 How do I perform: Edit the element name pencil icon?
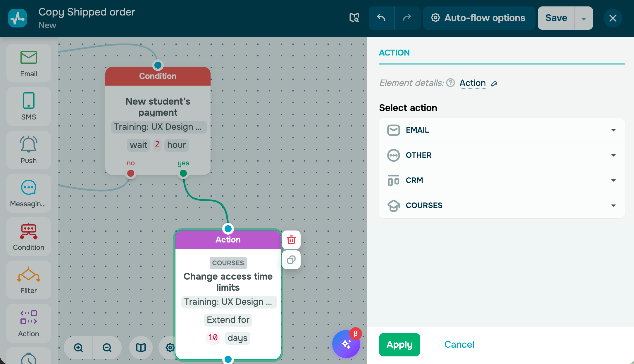pyautogui.click(x=494, y=84)
